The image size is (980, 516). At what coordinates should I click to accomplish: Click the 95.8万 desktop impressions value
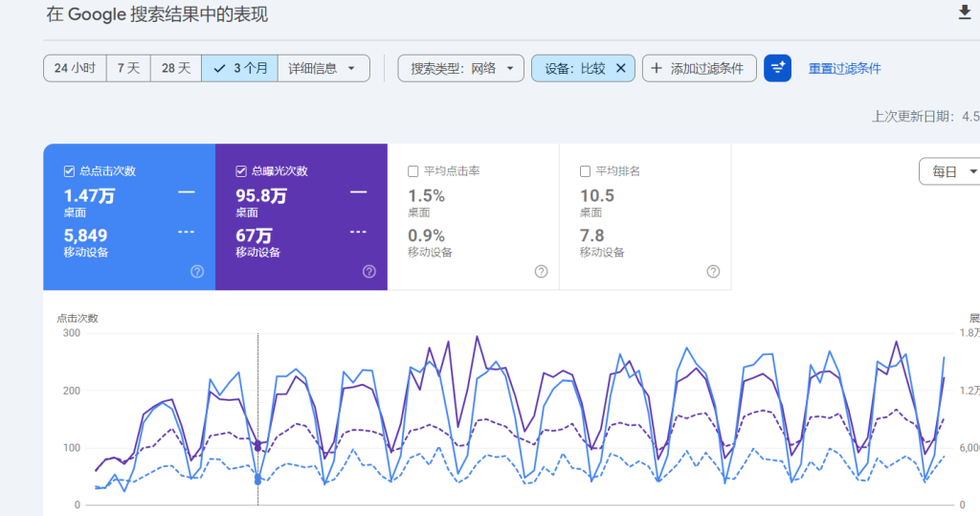click(261, 196)
